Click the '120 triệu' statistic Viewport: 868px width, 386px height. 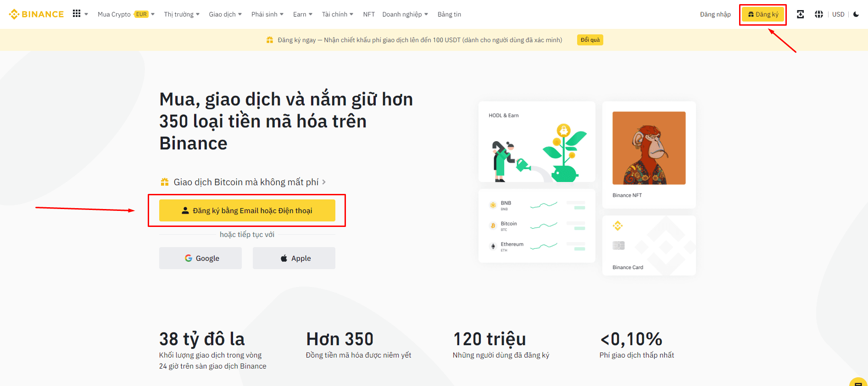click(490, 339)
